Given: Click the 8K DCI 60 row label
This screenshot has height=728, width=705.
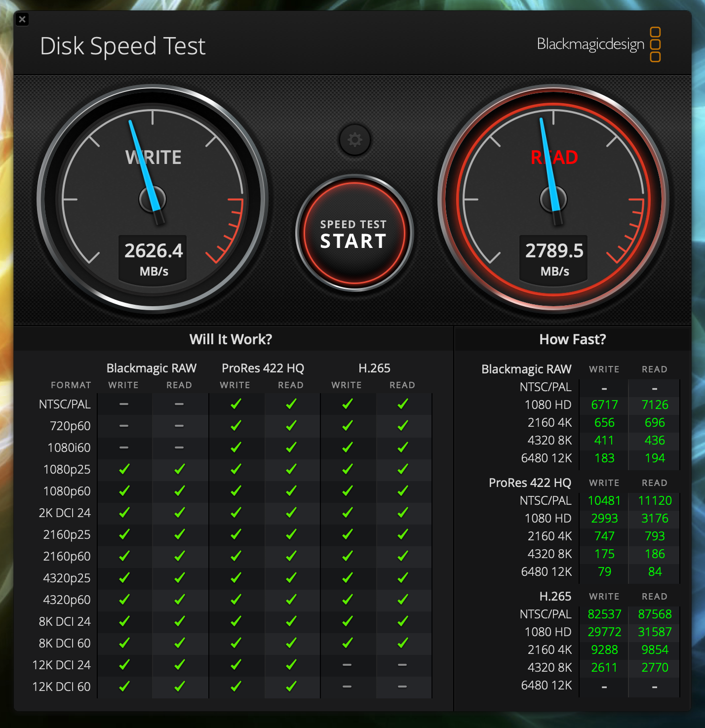Looking at the screenshot, I should [65, 644].
